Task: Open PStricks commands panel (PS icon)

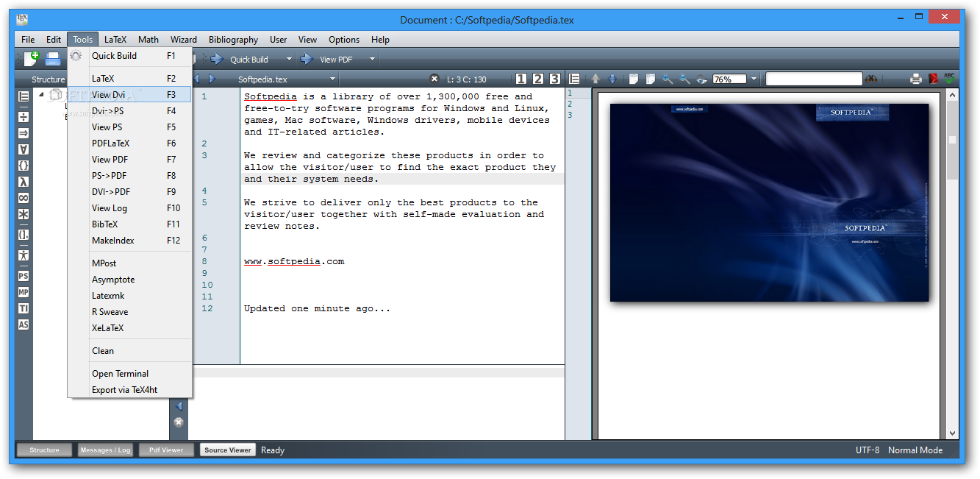Action: pyautogui.click(x=24, y=276)
